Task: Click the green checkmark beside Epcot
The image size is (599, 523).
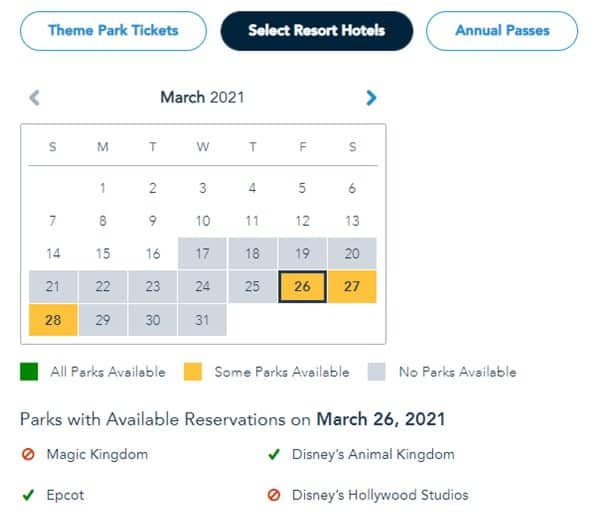Action: point(28,495)
